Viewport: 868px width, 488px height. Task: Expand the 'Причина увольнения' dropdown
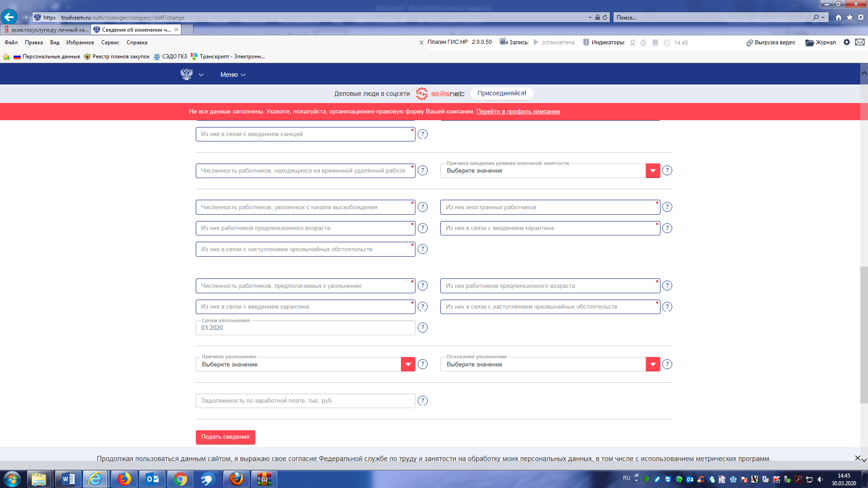pyautogui.click(x=408, y=364)
